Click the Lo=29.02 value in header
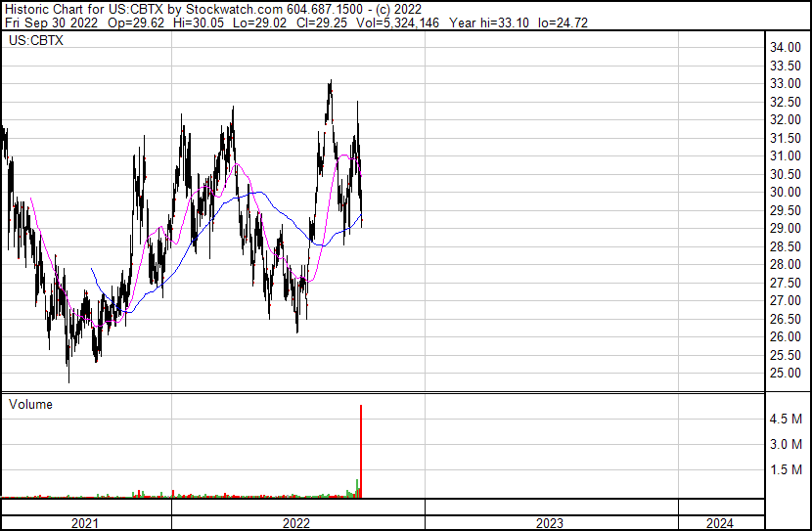 [260, 22]
